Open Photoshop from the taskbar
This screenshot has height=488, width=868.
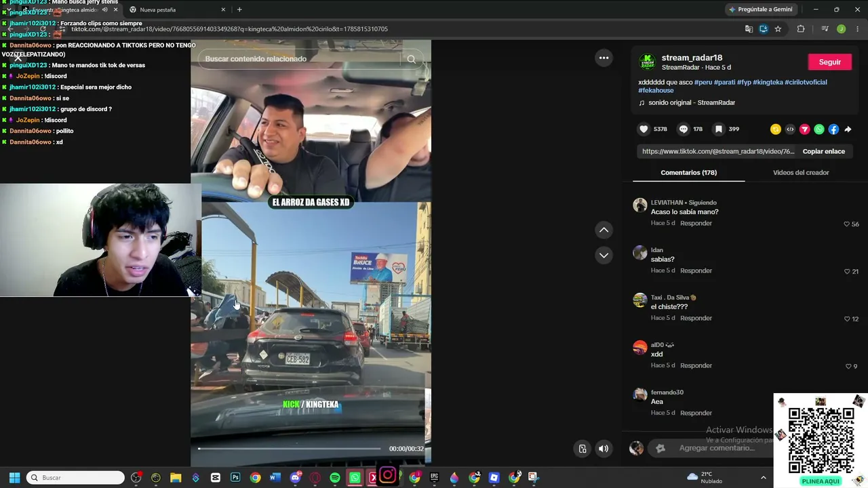coord(235,478)
